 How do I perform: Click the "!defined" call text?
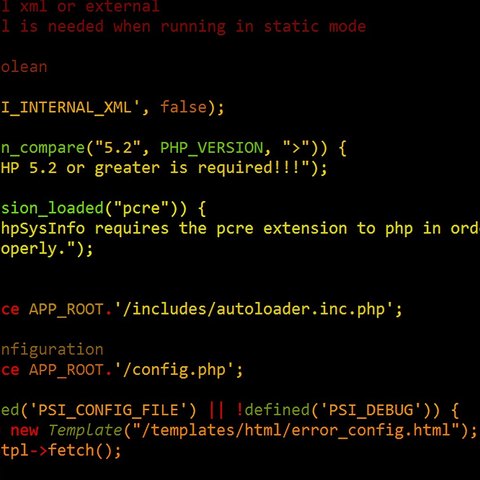(273, 410)
